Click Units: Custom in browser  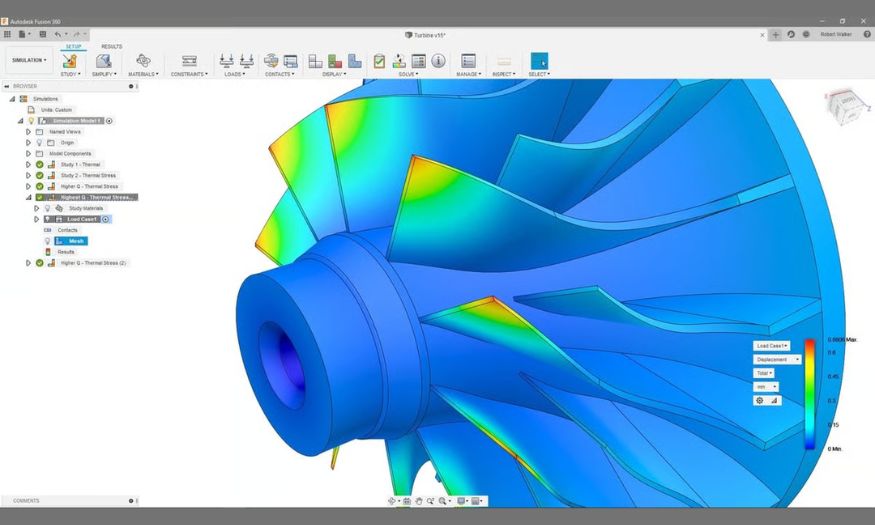tap(56, 110)
